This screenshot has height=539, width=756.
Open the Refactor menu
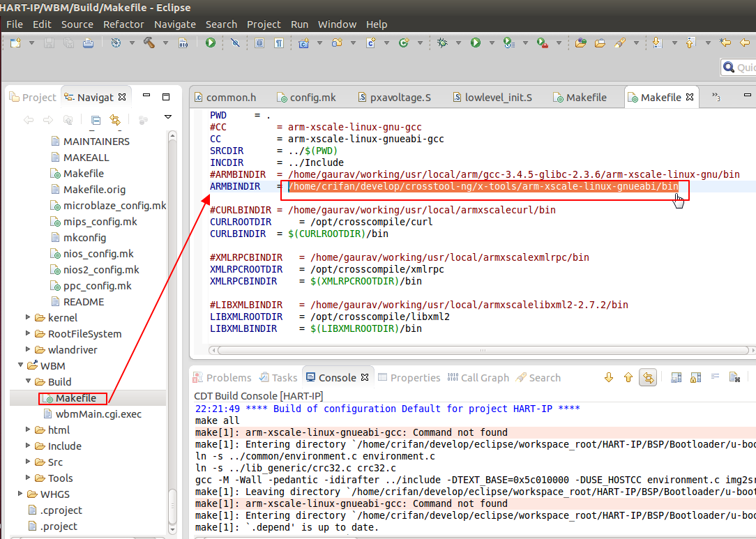(123, 24)
